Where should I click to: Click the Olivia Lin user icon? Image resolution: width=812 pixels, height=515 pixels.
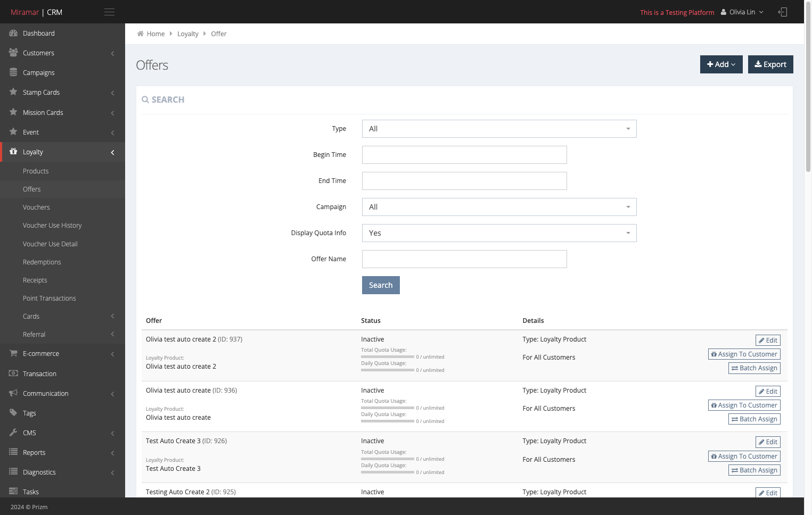click(724, 12)
